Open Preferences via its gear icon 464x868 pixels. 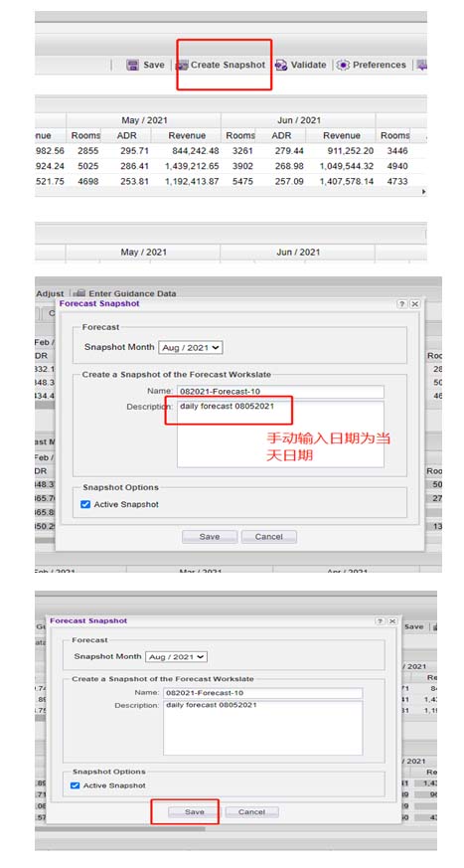coord(344,65)
